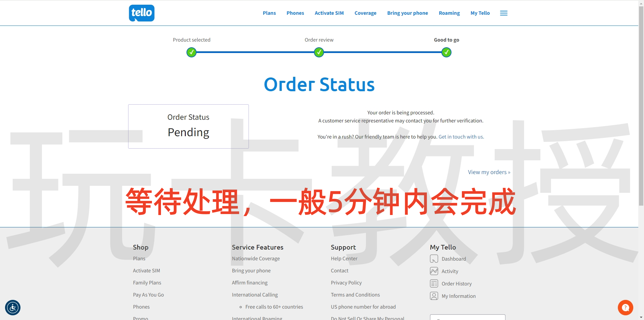This screenshot has height=320, width=644.
Task: Select My Tello in top navigation
Action: pos(480,13)
